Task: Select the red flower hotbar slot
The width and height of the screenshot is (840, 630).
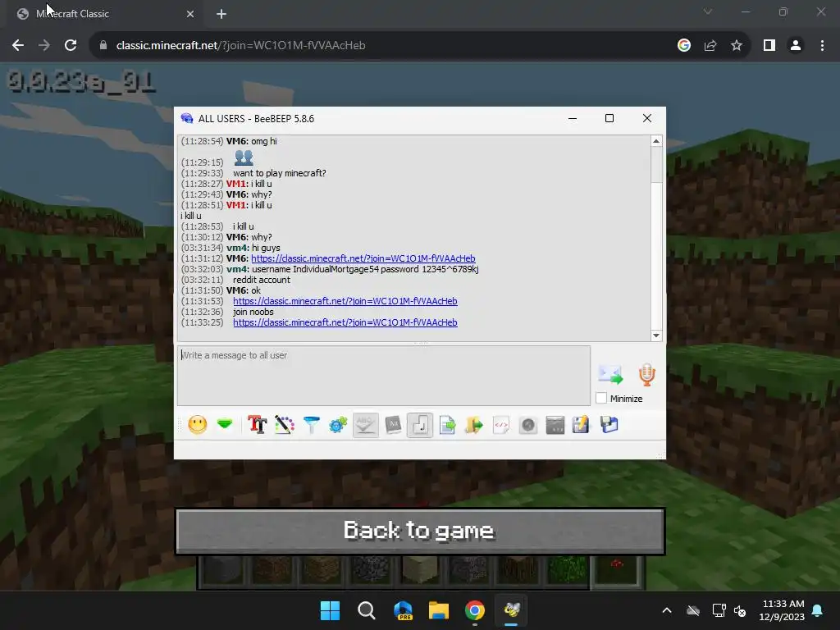Action: pyautogui.click(x=616, y=570)
